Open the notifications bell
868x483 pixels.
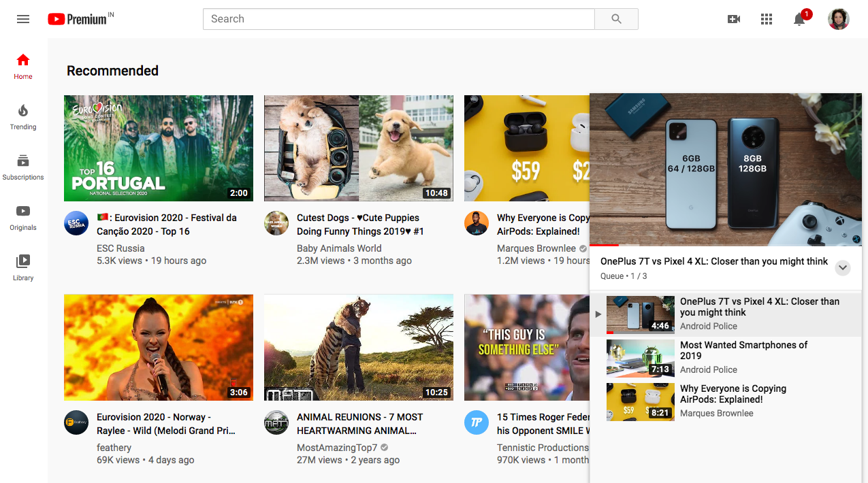800,19
